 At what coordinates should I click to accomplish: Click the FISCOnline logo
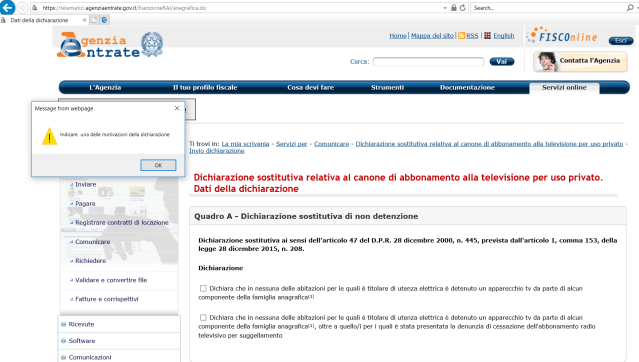pyautogui.click(x=562, y=36)
